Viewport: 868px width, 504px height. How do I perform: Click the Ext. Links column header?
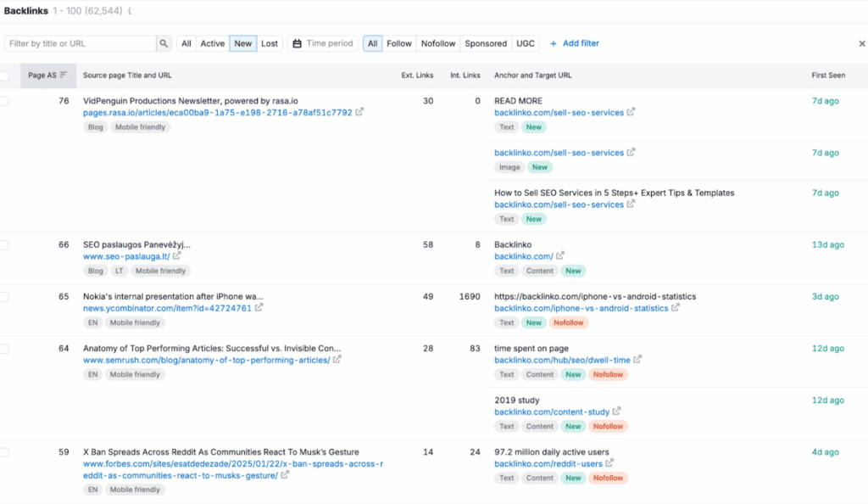[417, 76]
